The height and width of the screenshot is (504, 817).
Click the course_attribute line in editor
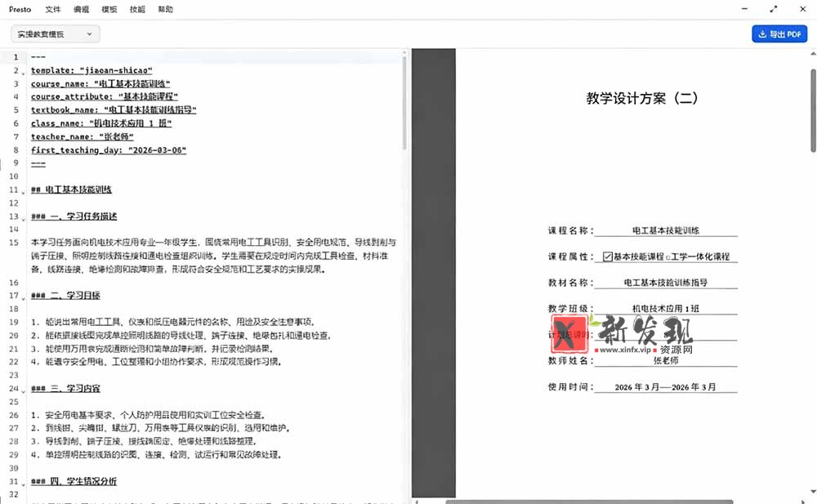[105, 96]
